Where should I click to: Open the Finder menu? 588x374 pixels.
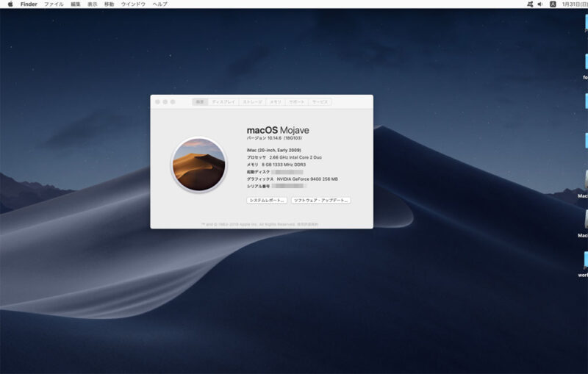tap(29, 4)
